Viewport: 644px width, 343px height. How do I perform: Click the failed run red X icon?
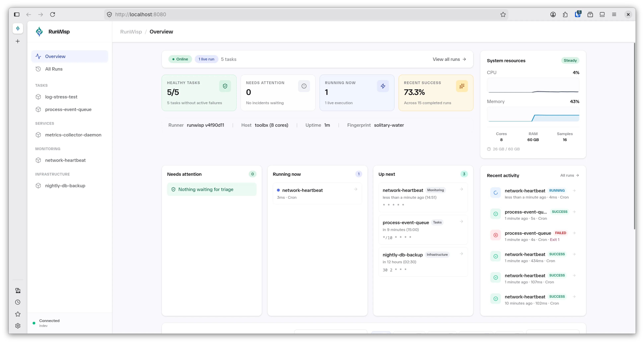click(496, 235)
